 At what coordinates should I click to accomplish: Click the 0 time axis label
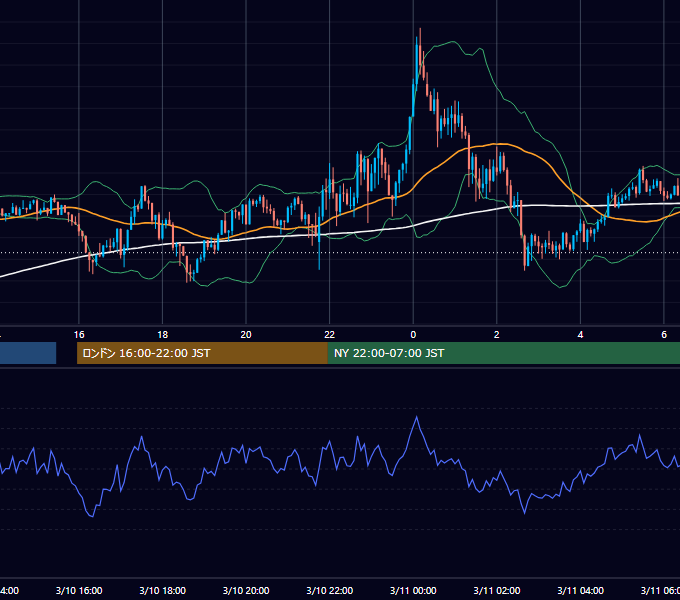click(x=413, y=335)
